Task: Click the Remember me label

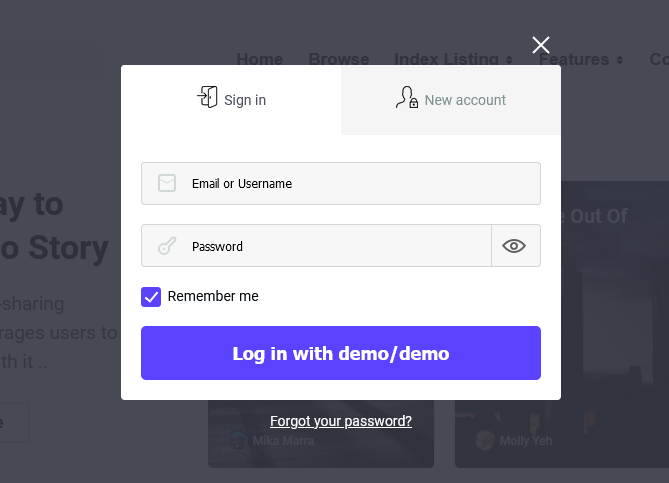Action: [x=213, y=296]
